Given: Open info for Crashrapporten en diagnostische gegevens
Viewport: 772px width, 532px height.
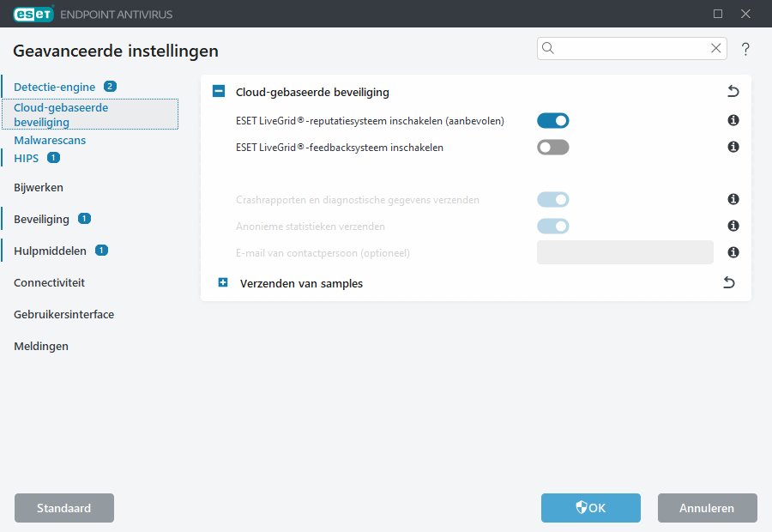Looking at the screenshot, I should pos(733,199).
